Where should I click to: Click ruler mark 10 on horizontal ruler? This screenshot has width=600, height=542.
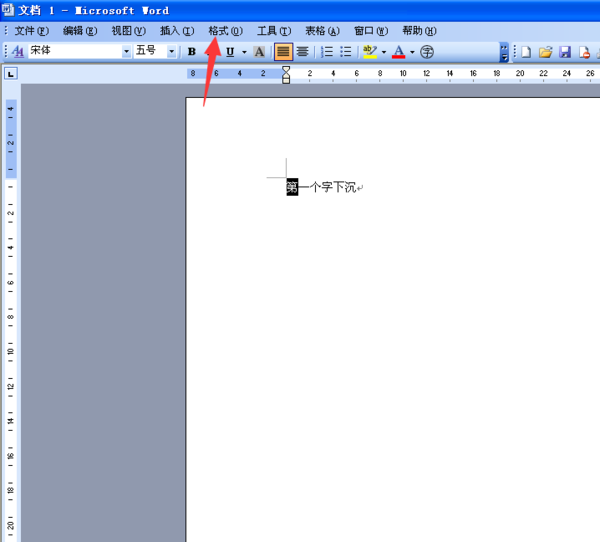[x=403, y=73]
